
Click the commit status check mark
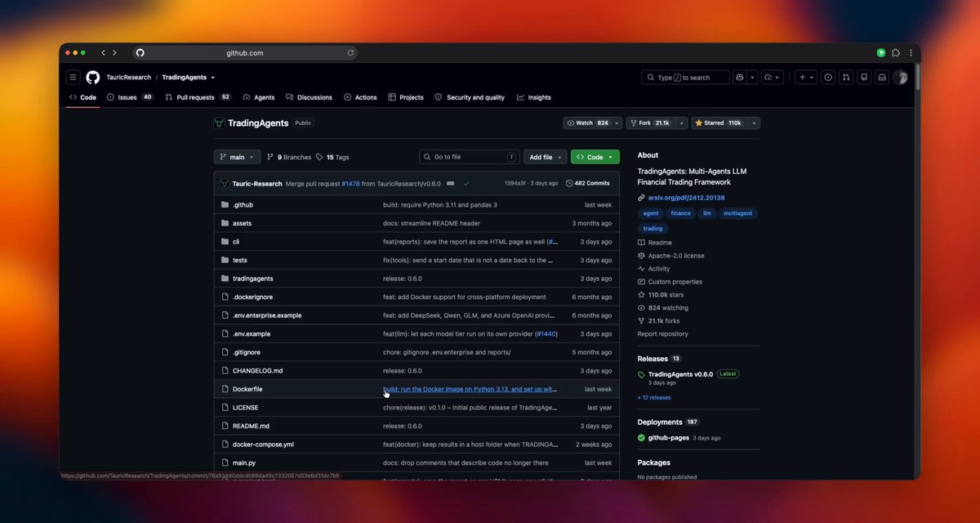point(466,183)
